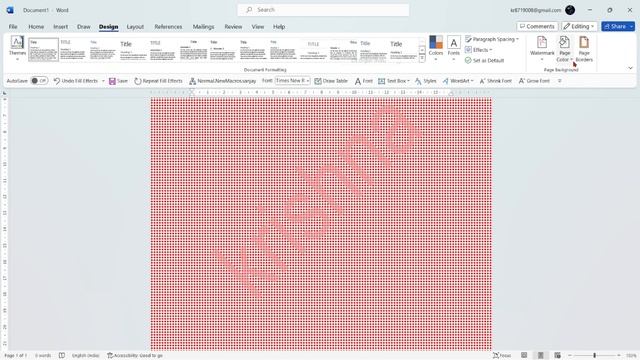Open the Help tab

pyautogui.click(x=279, y=27)
